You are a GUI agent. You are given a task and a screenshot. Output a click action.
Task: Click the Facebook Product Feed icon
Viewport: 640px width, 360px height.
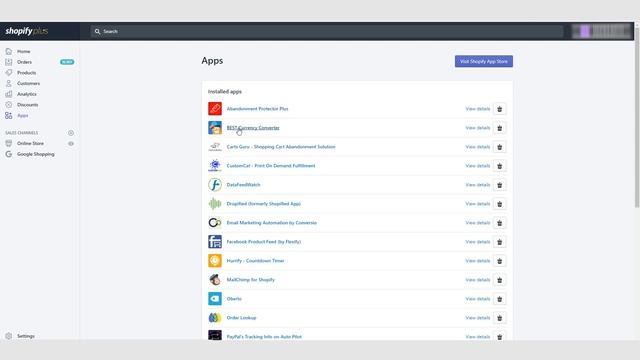coord(215,242)
